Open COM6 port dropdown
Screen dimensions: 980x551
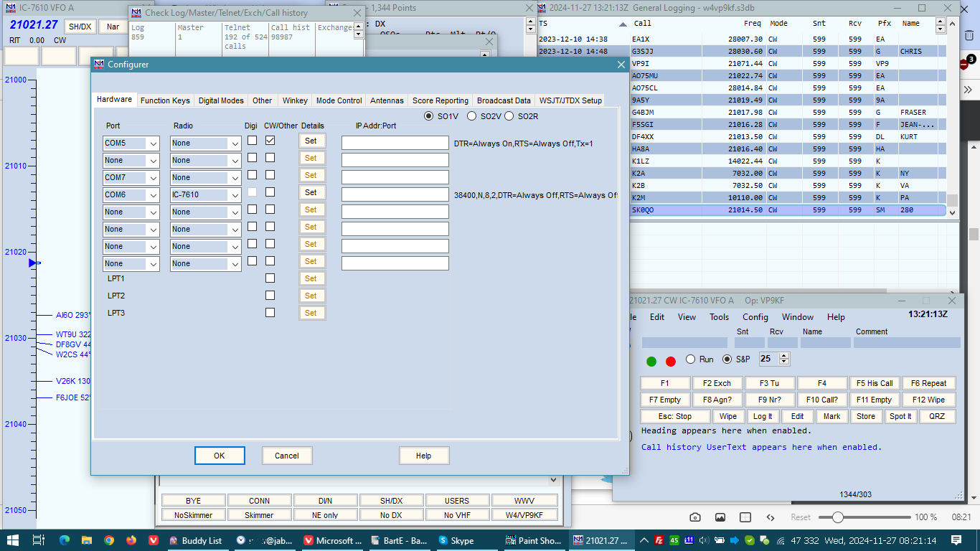(x=153, y=195)
